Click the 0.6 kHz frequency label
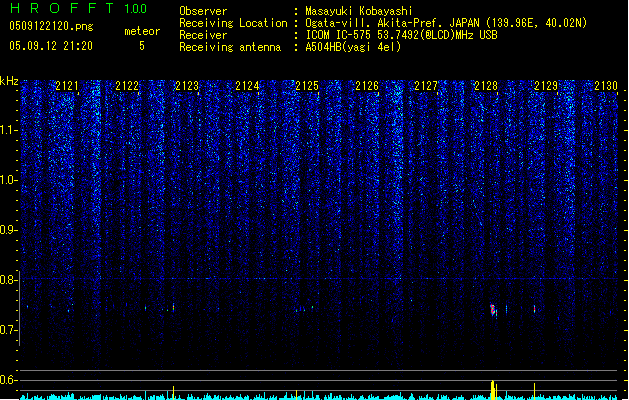Screen dimensions: 629x400 pyautogui.click(x=8, y=380)
